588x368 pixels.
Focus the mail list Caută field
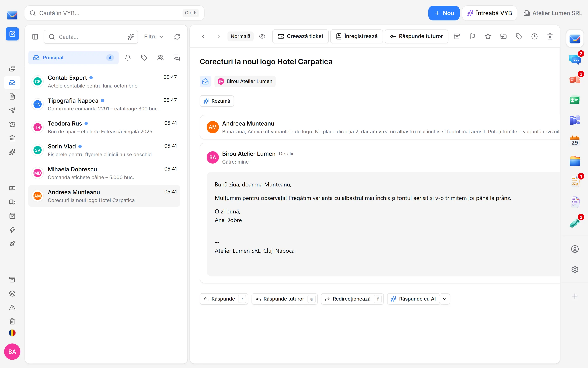point(91,37)
